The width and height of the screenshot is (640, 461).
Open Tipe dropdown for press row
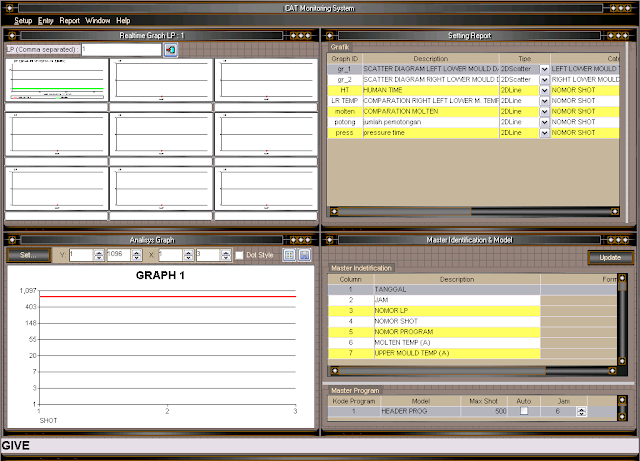[544, 133]
